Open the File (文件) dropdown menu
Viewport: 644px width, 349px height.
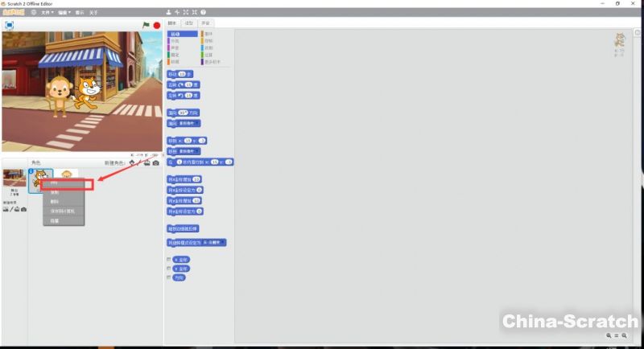pos(47,13)
